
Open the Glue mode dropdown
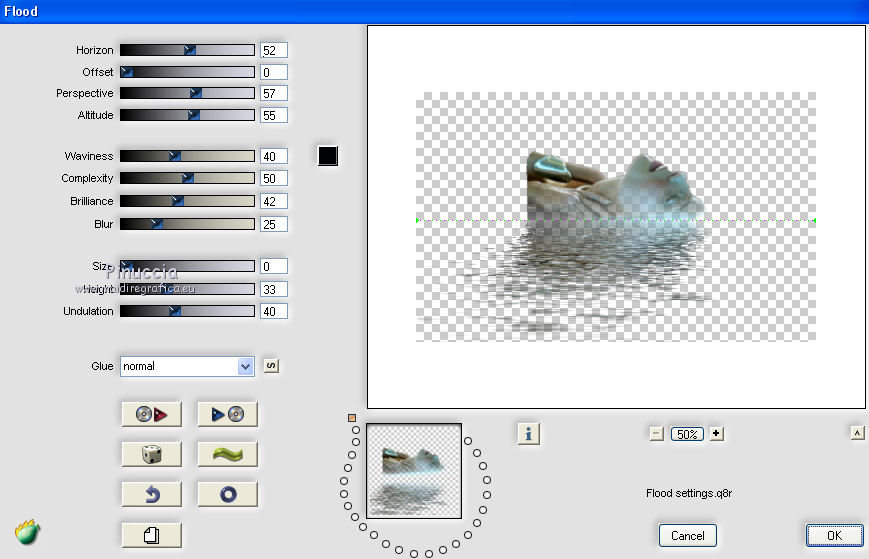(x=187, y=366)
